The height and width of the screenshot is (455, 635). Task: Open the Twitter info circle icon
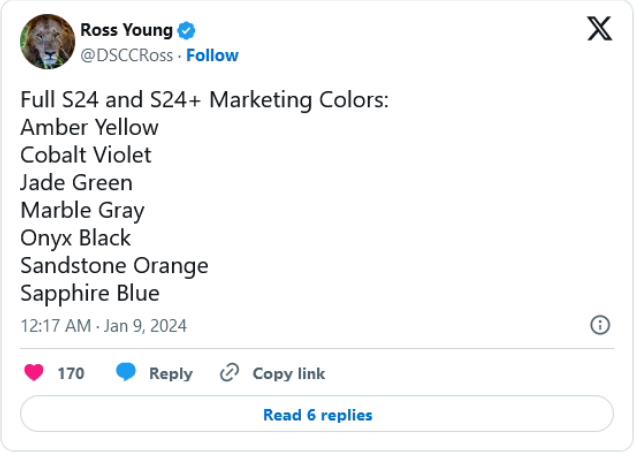pyautogui.click(x=600, y=325)
